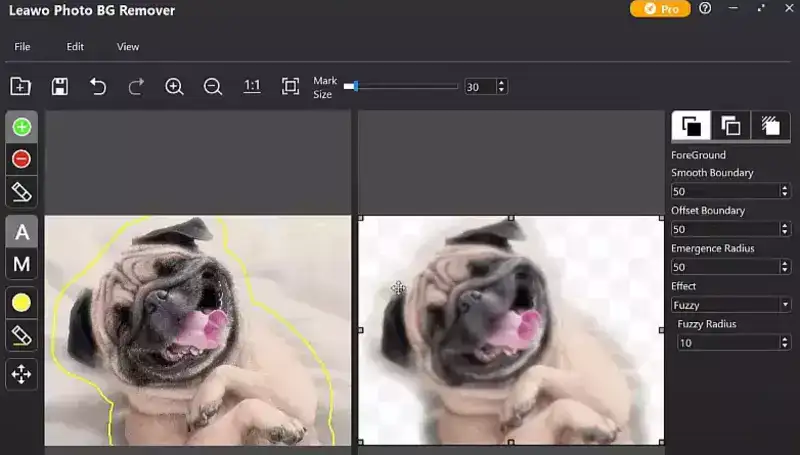
Task: Fit image to window
Action: (x=290, y=86)
